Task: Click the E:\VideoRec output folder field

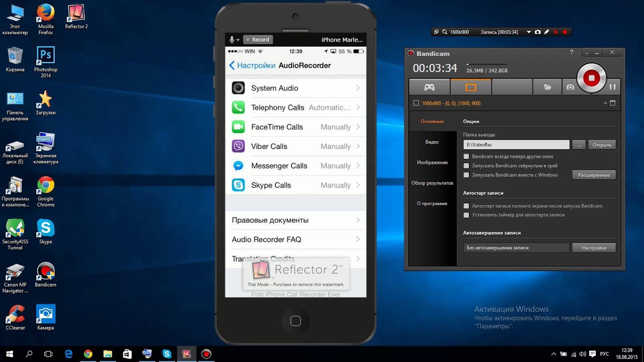Action: click(x=516, y=145)
